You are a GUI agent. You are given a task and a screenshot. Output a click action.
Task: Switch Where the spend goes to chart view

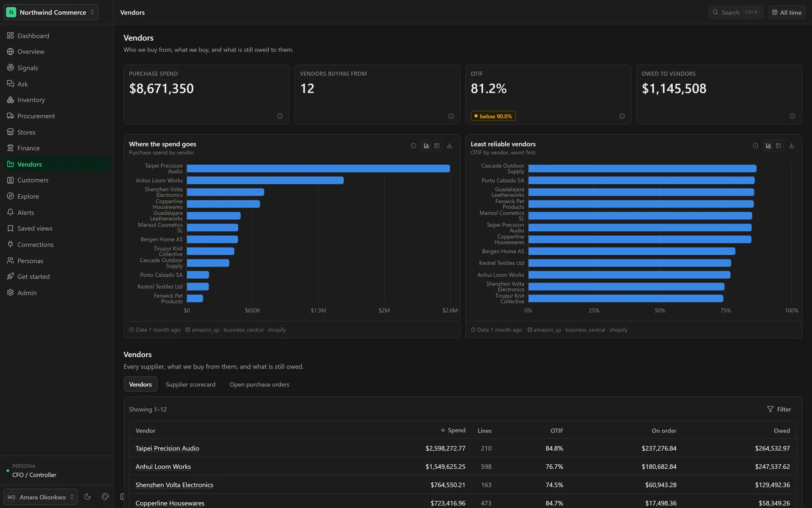click(x=426, y=146)
